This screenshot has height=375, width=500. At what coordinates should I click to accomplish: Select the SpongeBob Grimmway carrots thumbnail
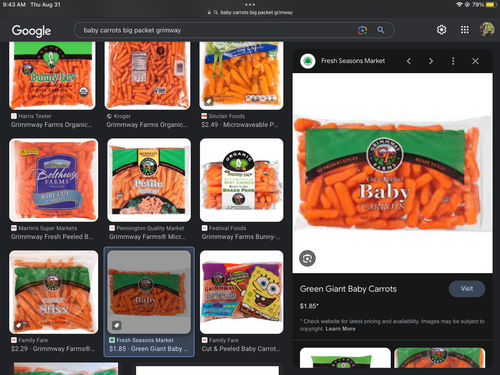[x=242, y=292]
